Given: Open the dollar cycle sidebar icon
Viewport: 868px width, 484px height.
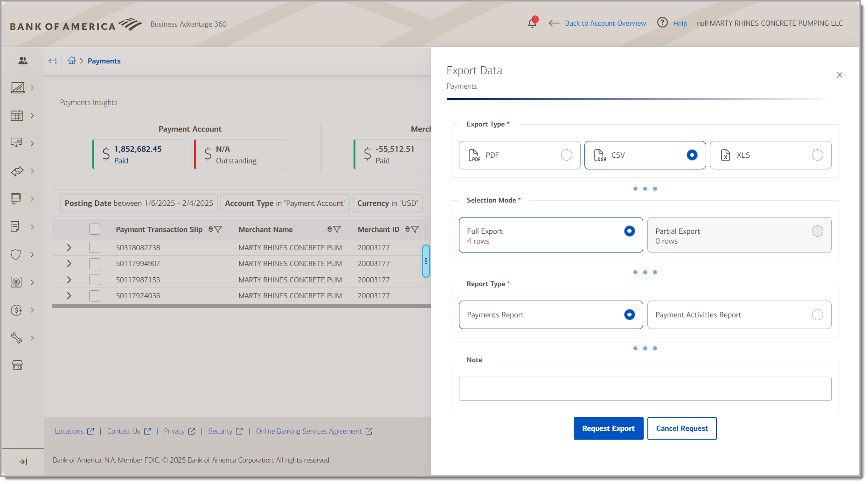Looking at the screenshot, I should click(16, 310).
